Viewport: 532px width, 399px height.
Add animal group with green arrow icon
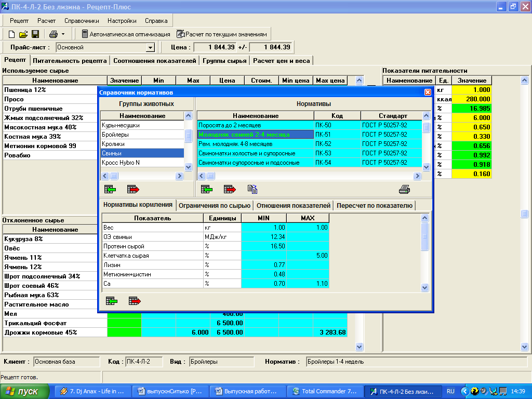click(110, 189)
